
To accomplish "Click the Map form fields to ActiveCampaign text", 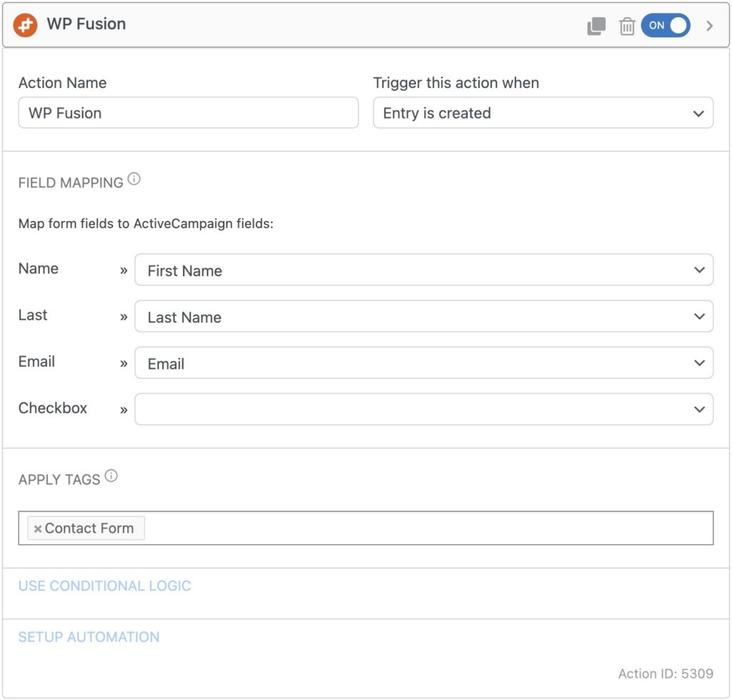I will [x=146, y=224].
